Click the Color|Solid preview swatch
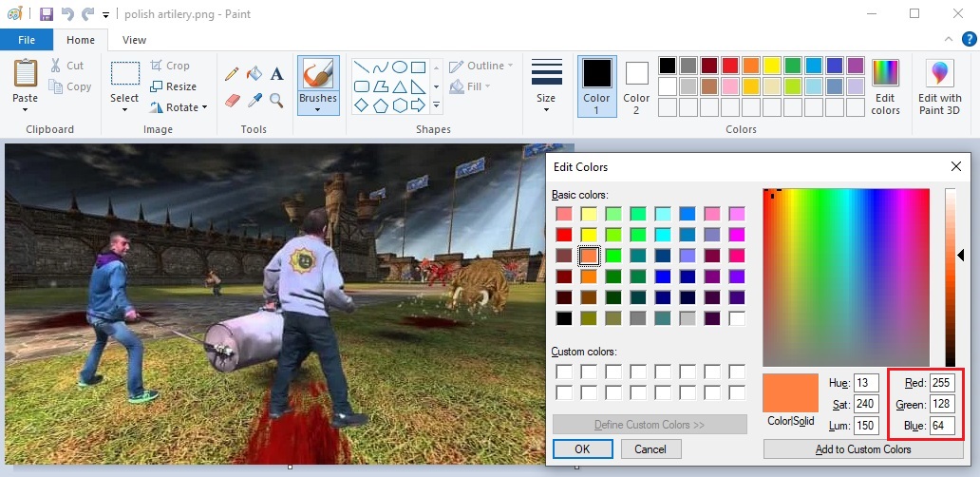 coord(790,392)
